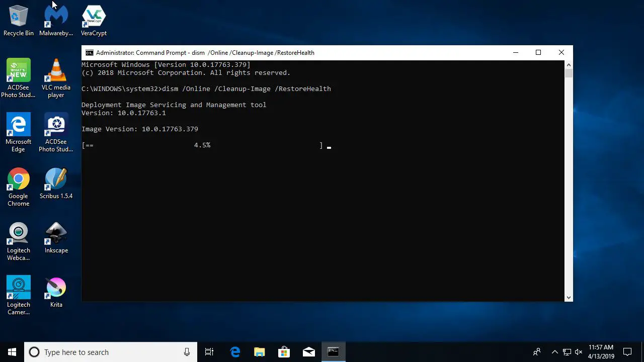Close the Command Prompt window

tap(561, 52)
